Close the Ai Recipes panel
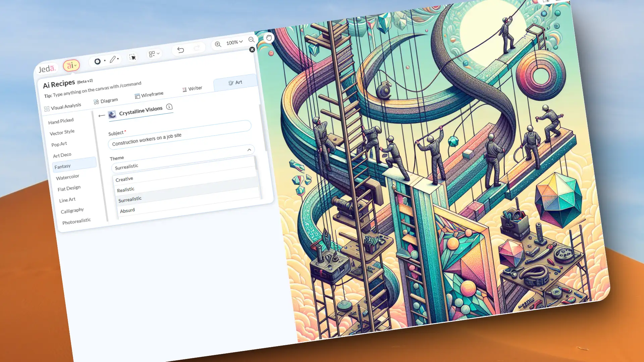 click(252, 50)
